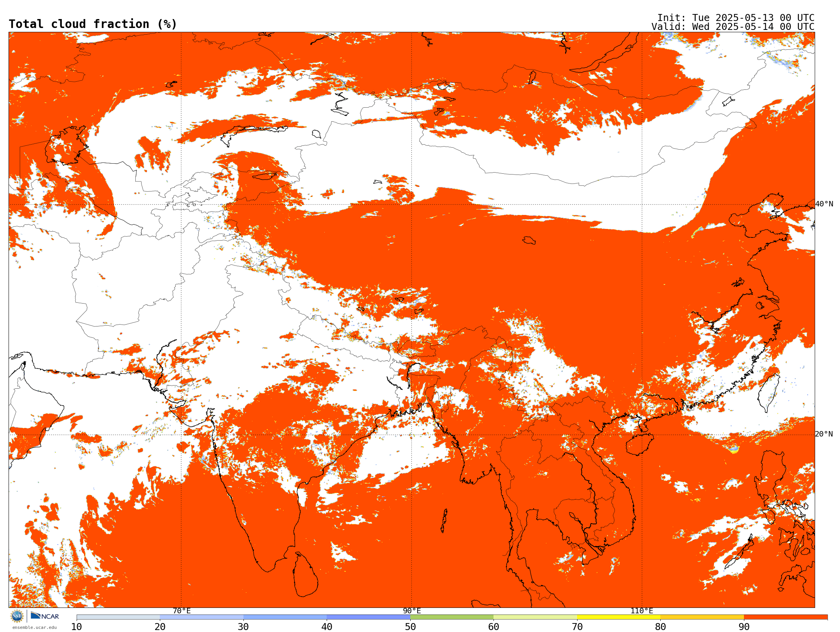Click the colorbar tick label 50

click(410, 627)
